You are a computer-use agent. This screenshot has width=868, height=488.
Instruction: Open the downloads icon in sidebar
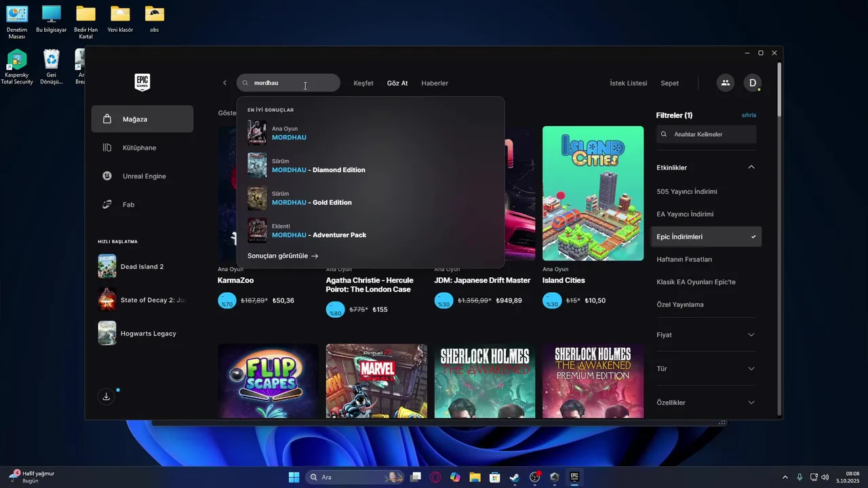click(106, 396)
